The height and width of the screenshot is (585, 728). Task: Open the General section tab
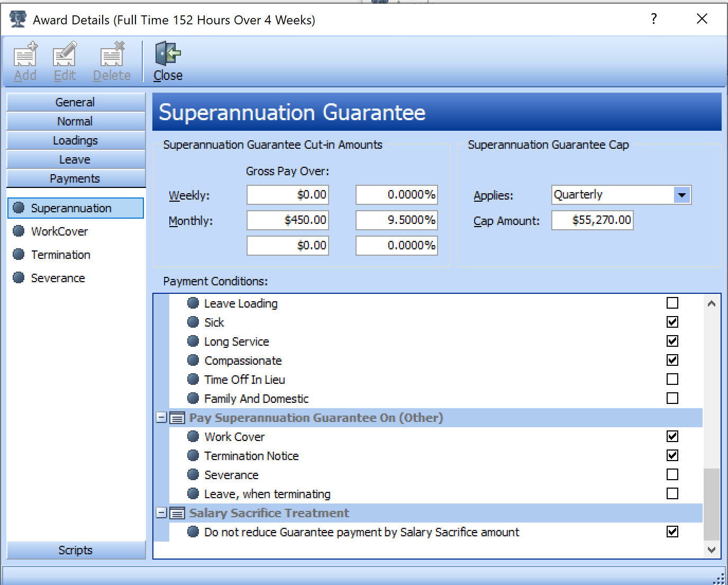(76, 102)
